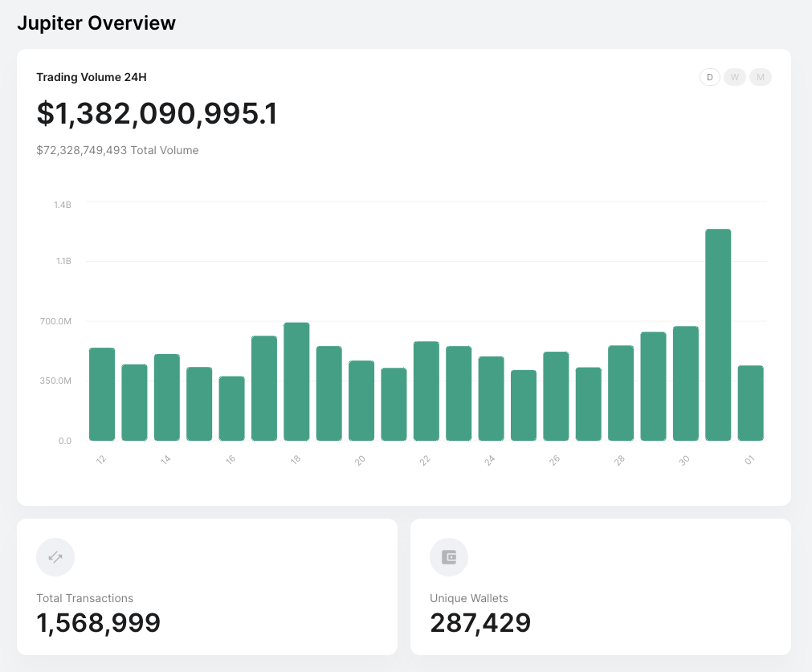Select the Trading Volume 24H label

pyautogui.click(x=91, y=78)
